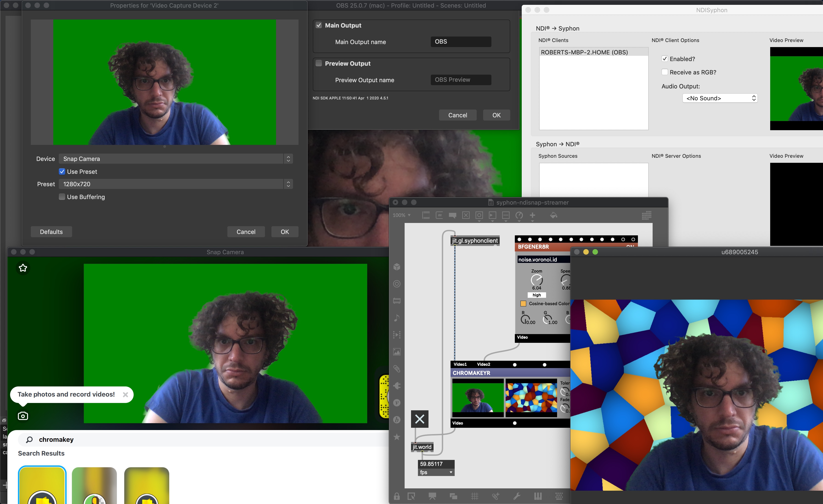Open the audio note icon in Max sidebar
The image size is (823, 504).
pyautogui.click(x=397, y=318)
